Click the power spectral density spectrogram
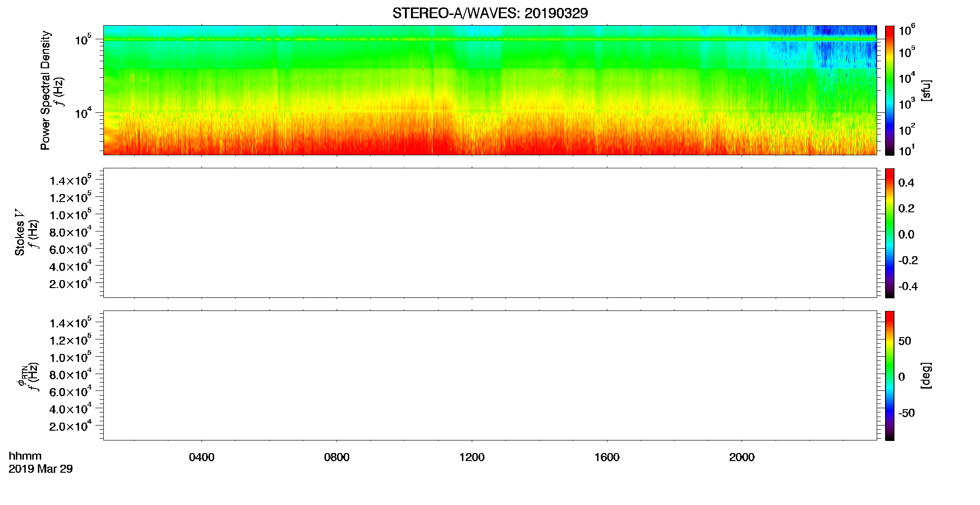The height and width of the screenshot is (505, 980). (490, 90)
